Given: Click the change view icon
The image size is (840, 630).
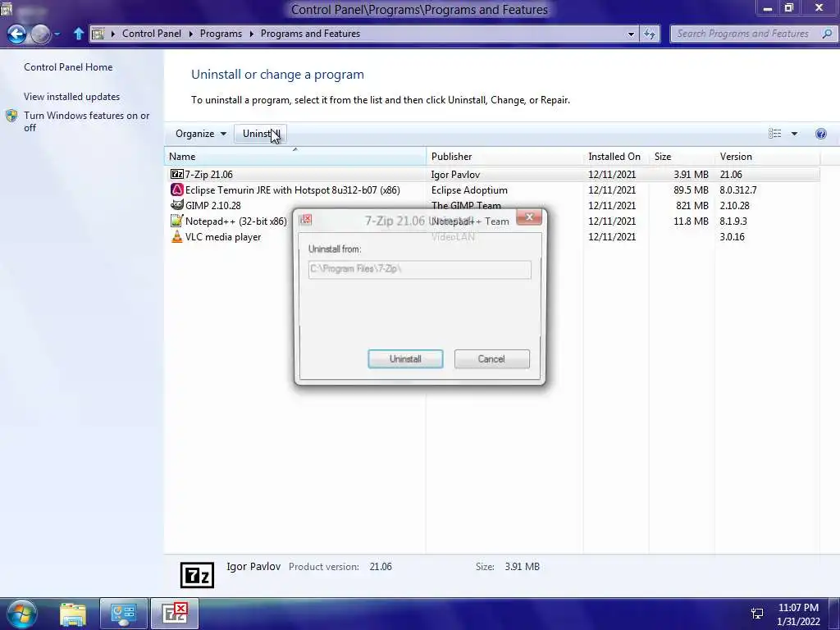Looking at the screenshot, I should tap(774, 134).
